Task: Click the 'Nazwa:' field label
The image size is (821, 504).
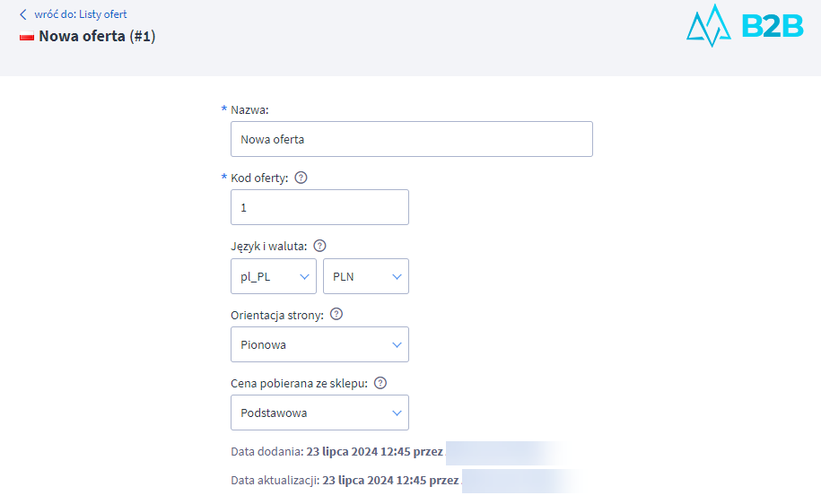Action: tap(249, 109)
